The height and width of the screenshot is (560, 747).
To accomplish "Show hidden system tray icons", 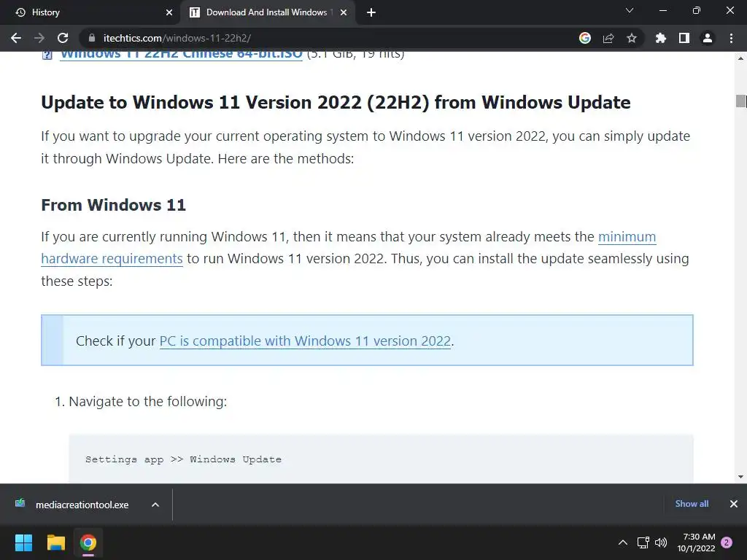I will [623, 542].
